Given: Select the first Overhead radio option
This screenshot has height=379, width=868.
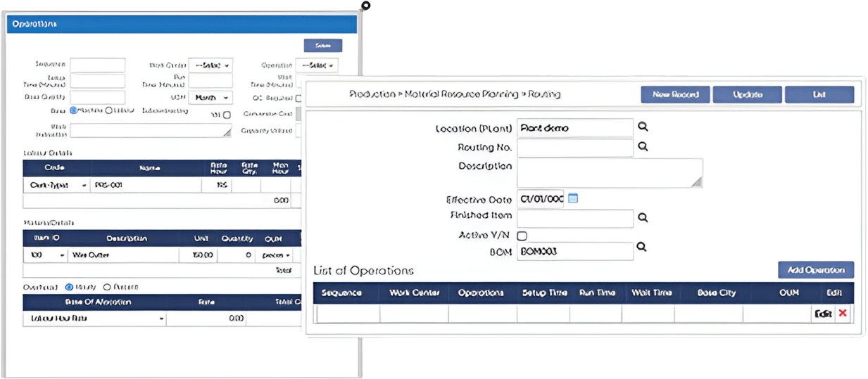Looking at the screenshot, I should coord(69,287).
